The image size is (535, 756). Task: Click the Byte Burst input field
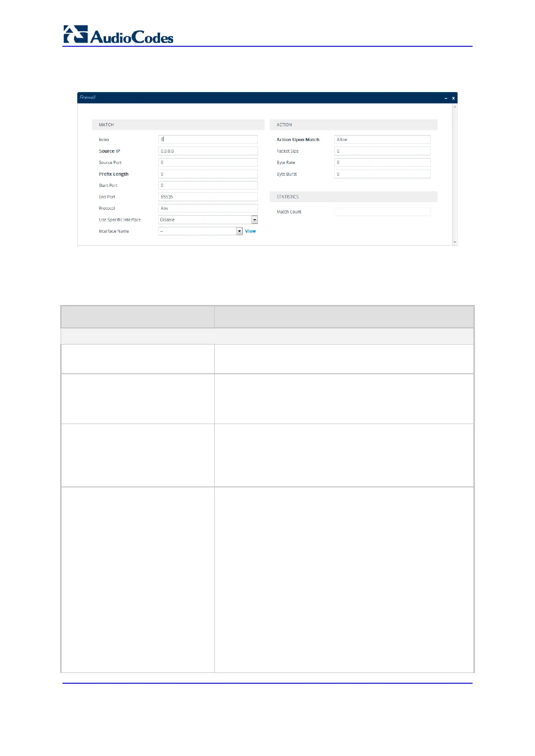click(382, 174)
